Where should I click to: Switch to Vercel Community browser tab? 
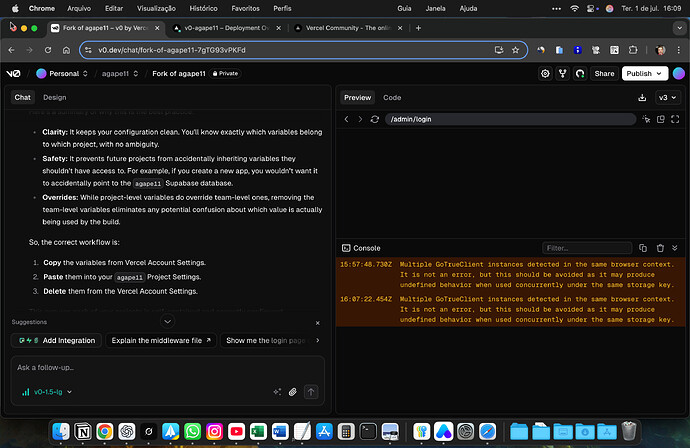point(348,28)
